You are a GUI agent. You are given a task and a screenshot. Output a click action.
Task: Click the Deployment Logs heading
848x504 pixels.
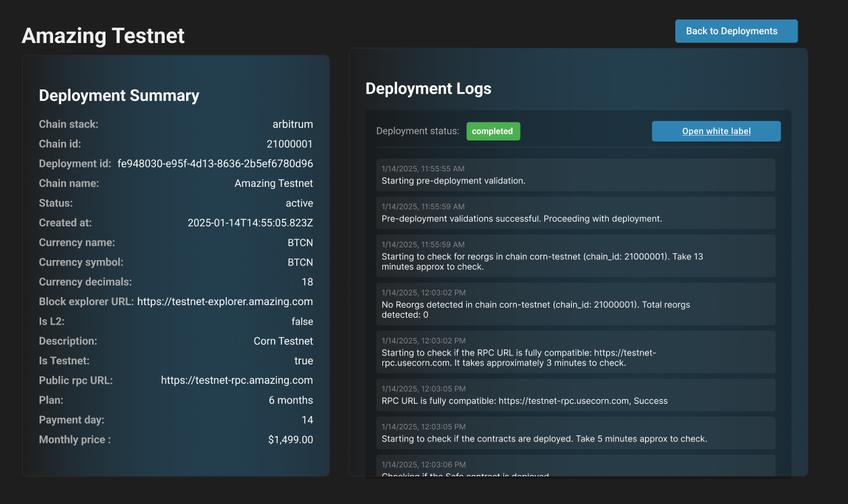pos(428,89)
